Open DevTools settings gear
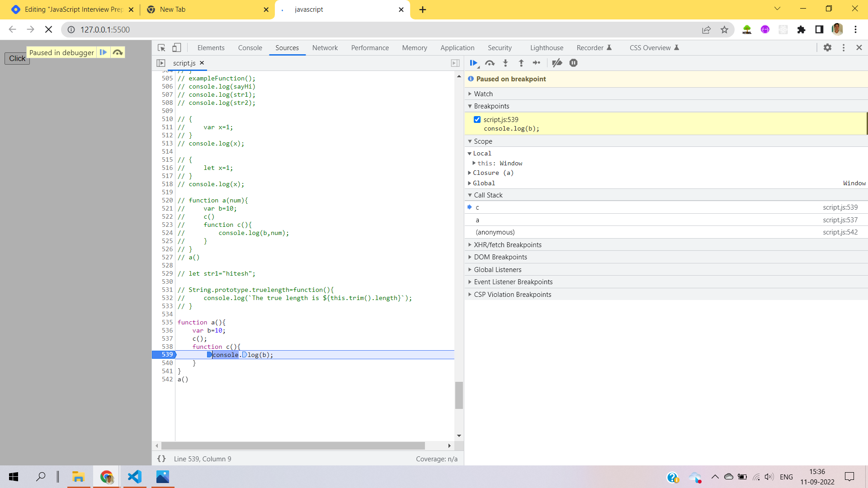Screen dimensions: 868x488 pyautogui.click(x=827, y=48)
